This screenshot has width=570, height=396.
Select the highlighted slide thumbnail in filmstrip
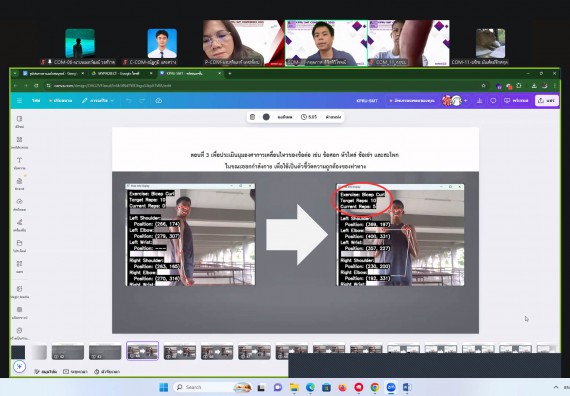click(142, 351)
